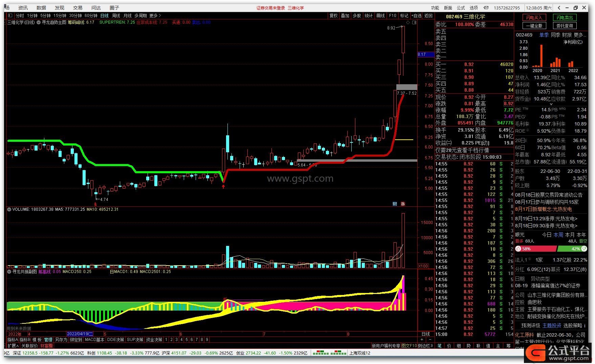Click F10 info button

pos(393,16)
